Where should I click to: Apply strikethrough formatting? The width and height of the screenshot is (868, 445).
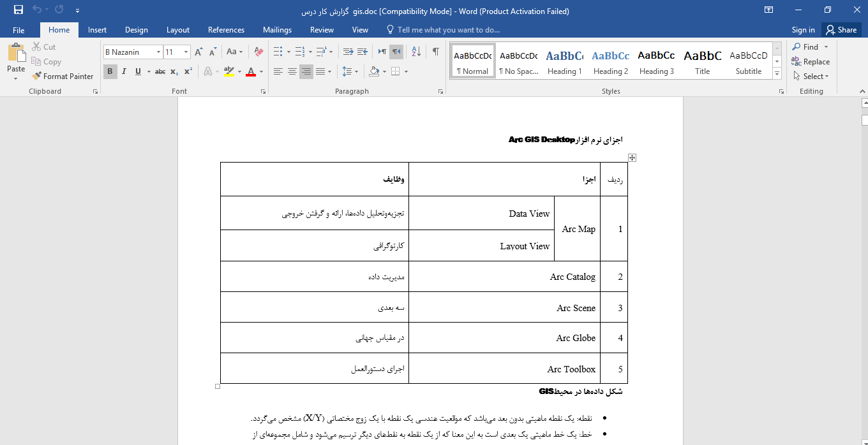[160, 71]
